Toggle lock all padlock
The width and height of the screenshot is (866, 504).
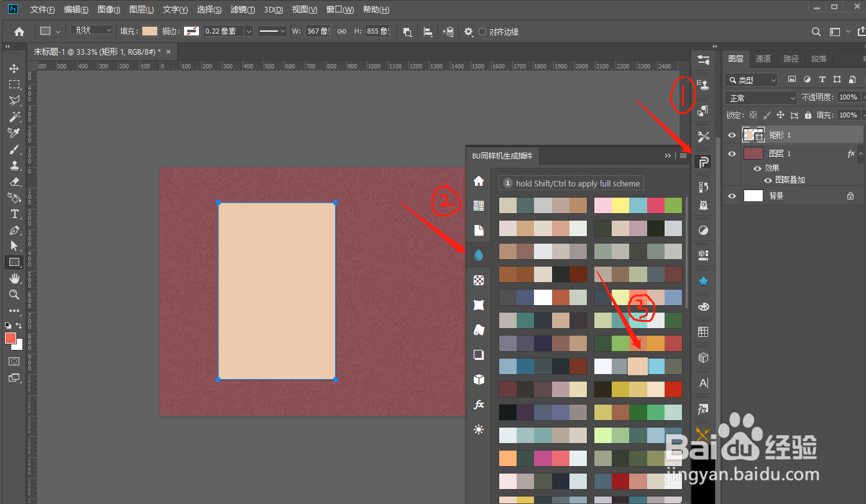pos(808,115)
